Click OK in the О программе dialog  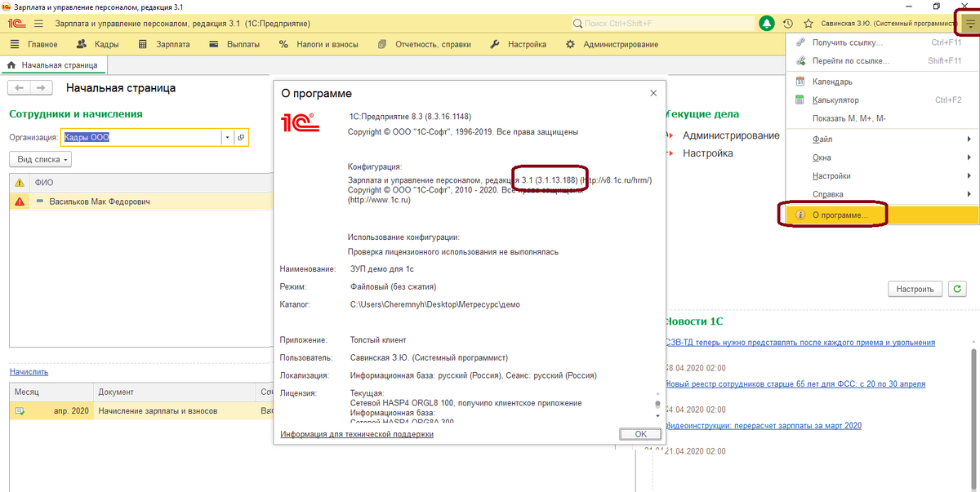[641, 434]
